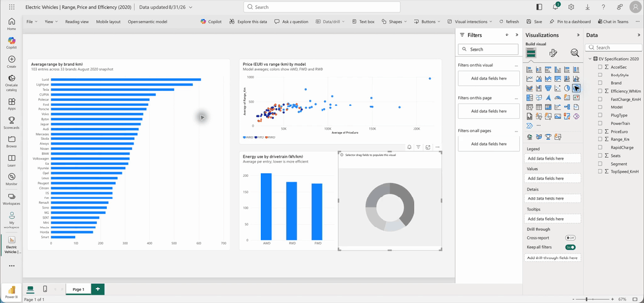The width and height of the screenshot is (644, 303).
Task: Select the treemap visual type
Action: pyautogui.click(x=529, y=97)
